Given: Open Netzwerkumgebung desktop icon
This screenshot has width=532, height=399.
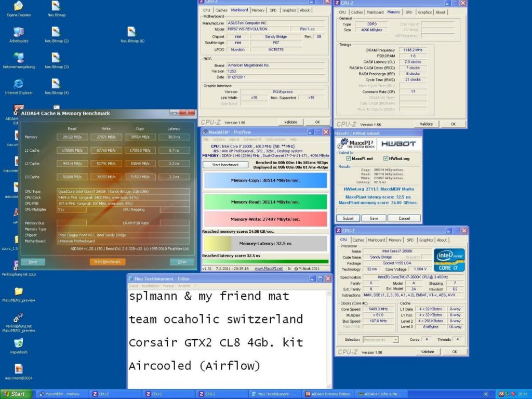Looking at the screenshot, I should tap(19, 60).
